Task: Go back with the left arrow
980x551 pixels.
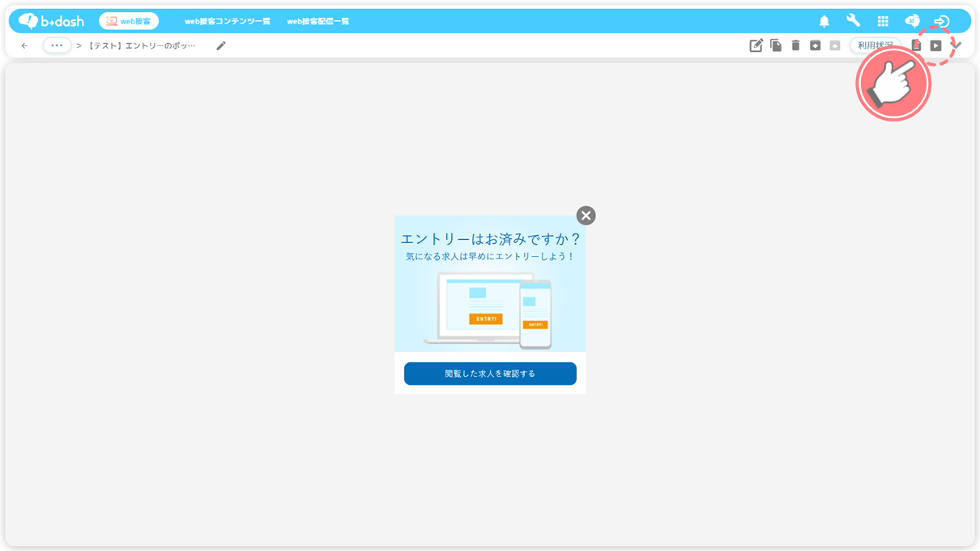Action: (x=24, y=46)
